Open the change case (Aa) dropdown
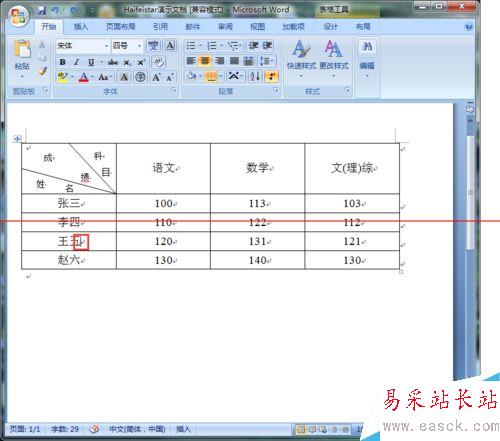The height and width of the screenshot is (441, 500). coord(106,78)
